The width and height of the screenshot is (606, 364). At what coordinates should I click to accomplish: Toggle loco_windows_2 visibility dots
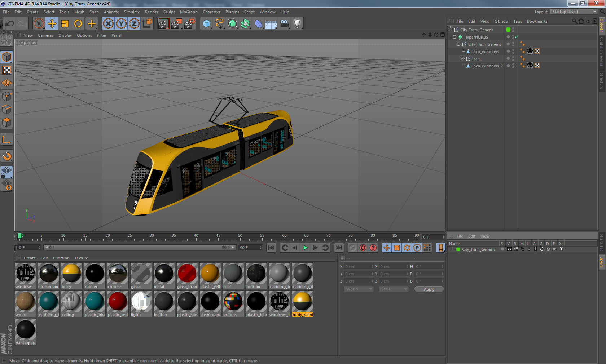[x=513, y=66]
